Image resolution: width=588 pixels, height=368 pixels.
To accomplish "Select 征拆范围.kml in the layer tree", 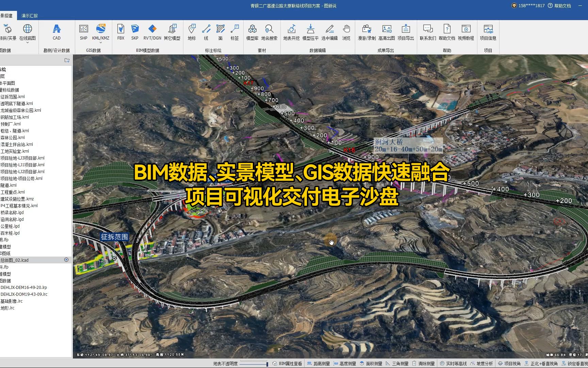I will click(13, 96).
